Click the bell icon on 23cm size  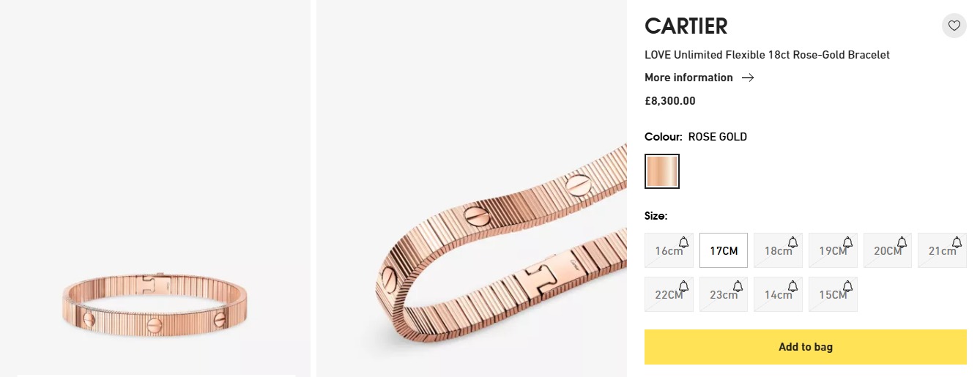738,286
